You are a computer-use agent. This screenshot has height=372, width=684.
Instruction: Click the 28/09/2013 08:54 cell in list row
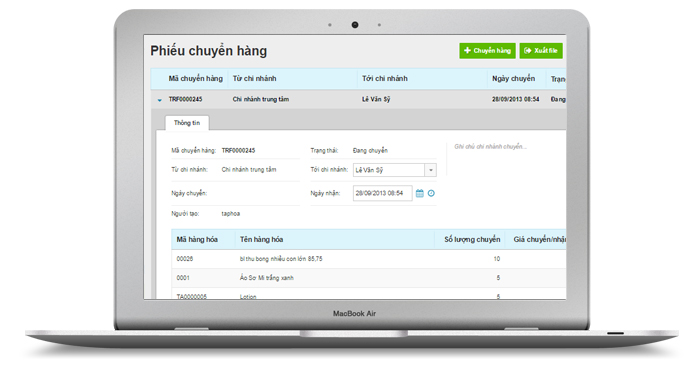pyautogui.click(x=516, y=99)
